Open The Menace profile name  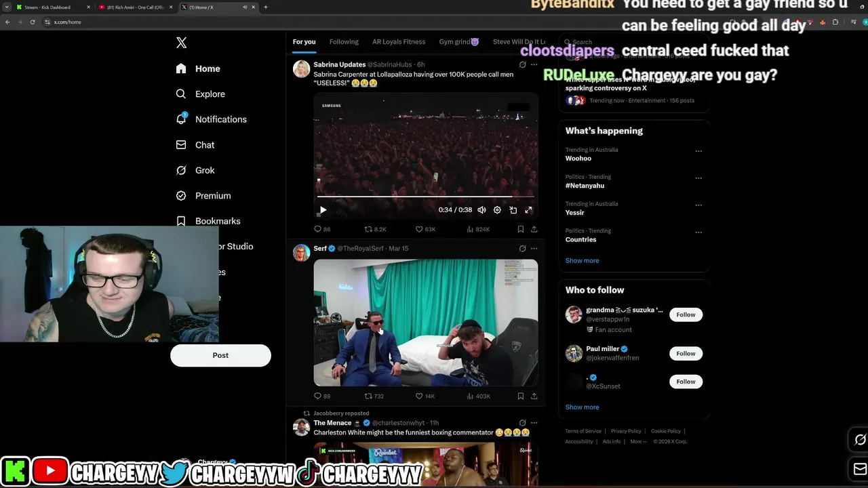click(x=332, y=423)
